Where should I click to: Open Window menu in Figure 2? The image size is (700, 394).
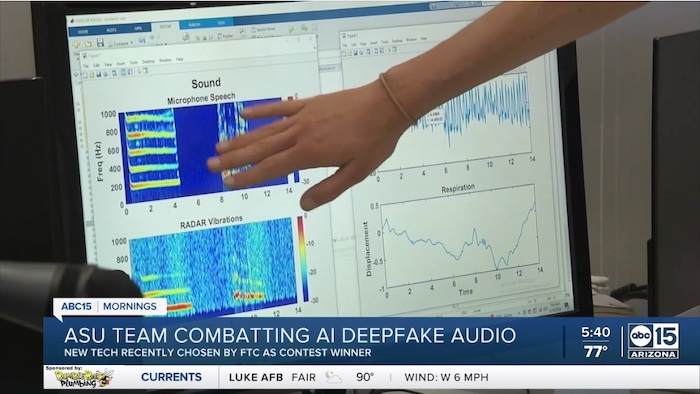tap(411, 40)
